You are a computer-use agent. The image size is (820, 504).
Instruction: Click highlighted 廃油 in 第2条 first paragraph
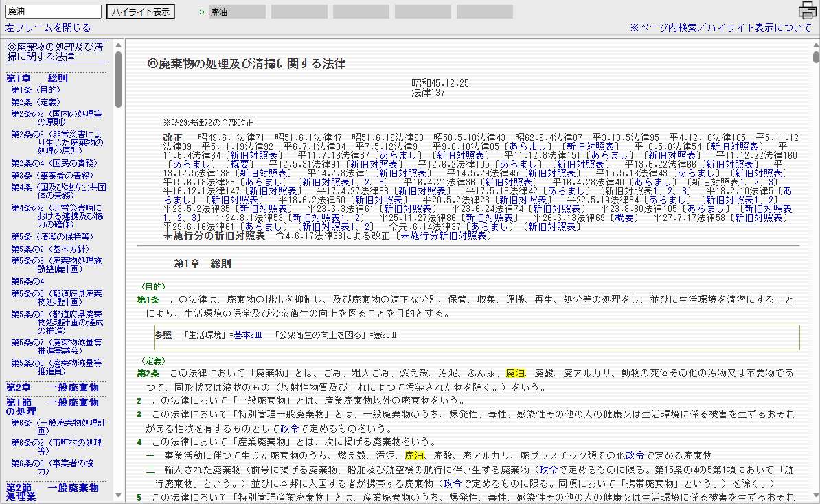coord(515,374)
